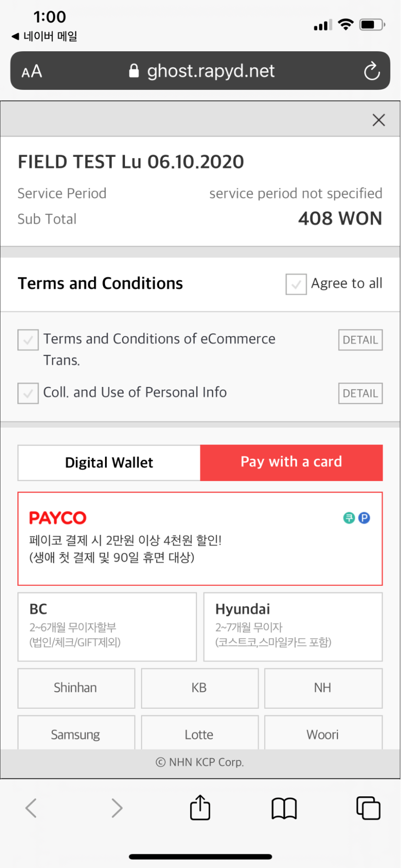
Task: Switch to the Digital Wallet tab
Action: coord(109,463)
